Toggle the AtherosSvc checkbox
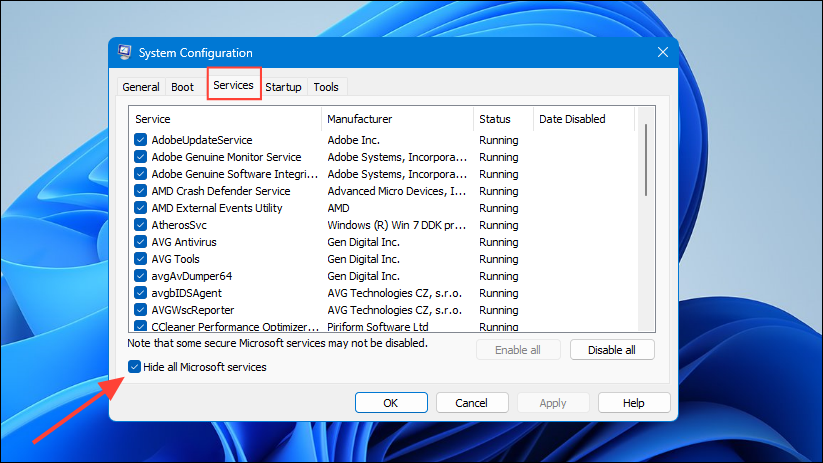 click(140, 225)
